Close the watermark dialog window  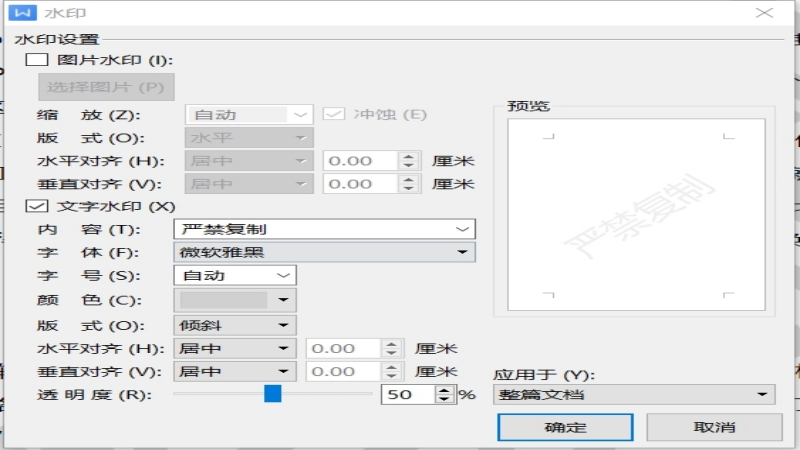pyautogui.click(x=764, y=13)
